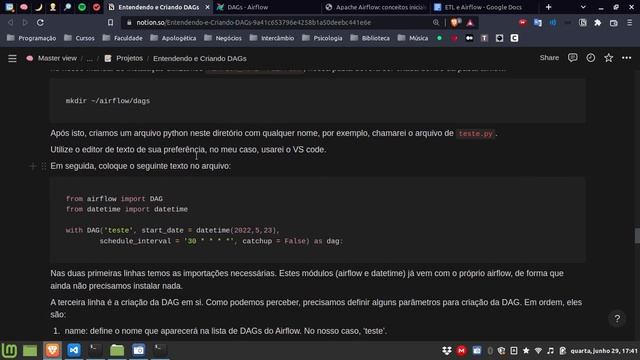The height and width of the screenshot is (360, 640).
Task: Open Brave Rewards triangle icon
Action: point(470,23)
